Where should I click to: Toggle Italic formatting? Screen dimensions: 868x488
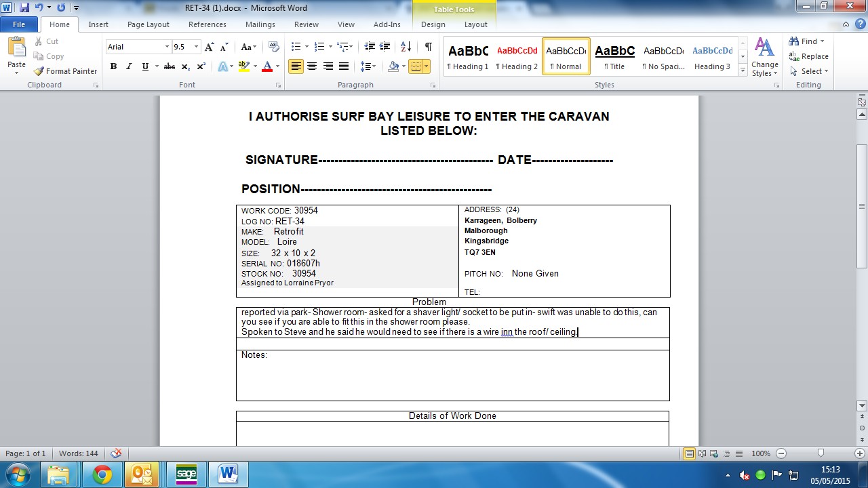pos(129,66)
